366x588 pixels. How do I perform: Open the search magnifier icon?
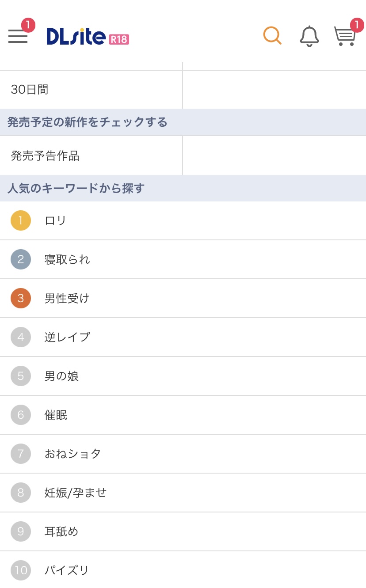tap(272, 35)
